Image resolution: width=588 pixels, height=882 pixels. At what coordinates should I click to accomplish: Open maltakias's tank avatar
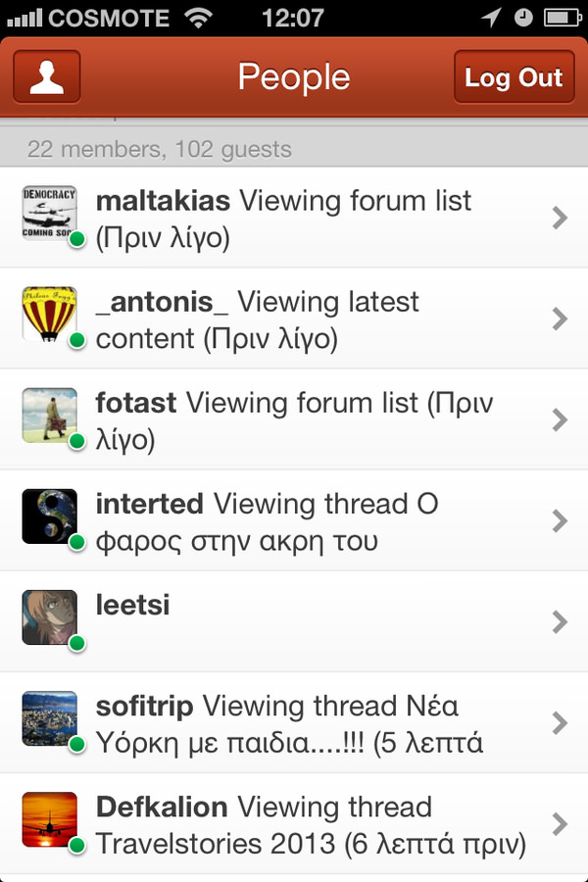49,212
